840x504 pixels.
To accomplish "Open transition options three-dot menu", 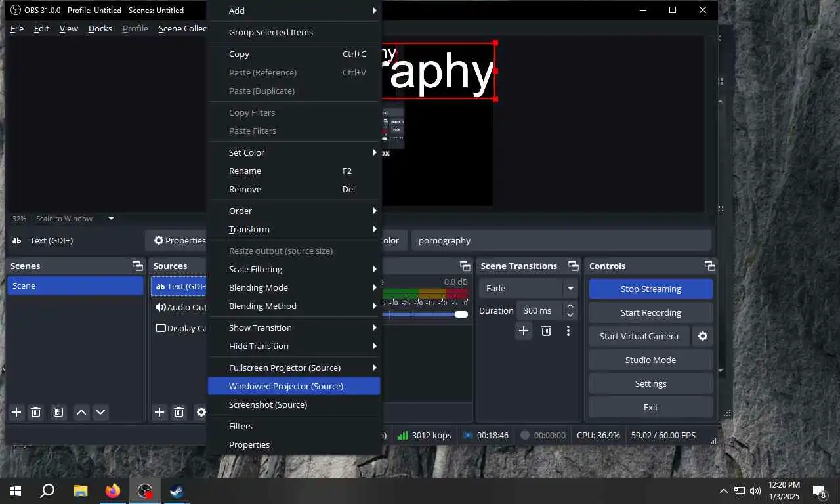I will tap(568, 331).
